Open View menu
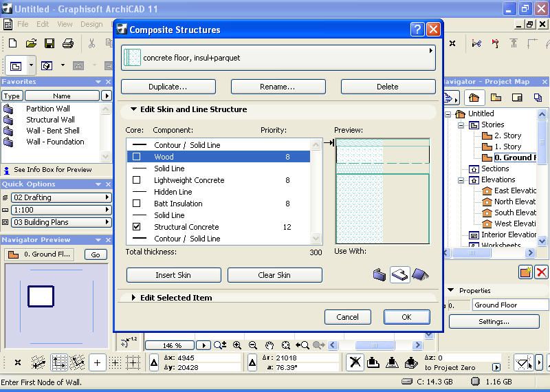This screenshot has width=550, height=392. [x=65, y=24]
